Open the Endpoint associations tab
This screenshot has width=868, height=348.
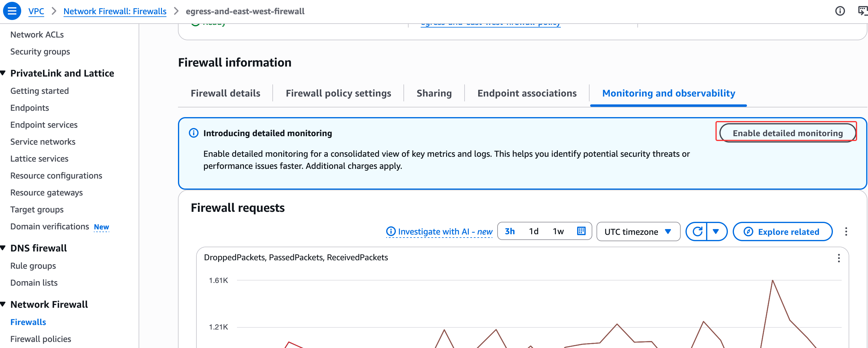[x=527, y=93]
